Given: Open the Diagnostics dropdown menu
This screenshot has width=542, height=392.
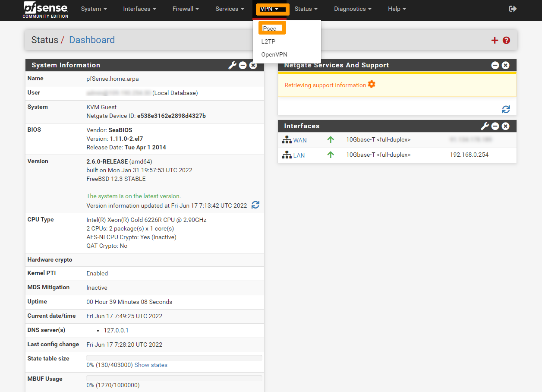Looking at the screenshot, I should tap(352, 9).
